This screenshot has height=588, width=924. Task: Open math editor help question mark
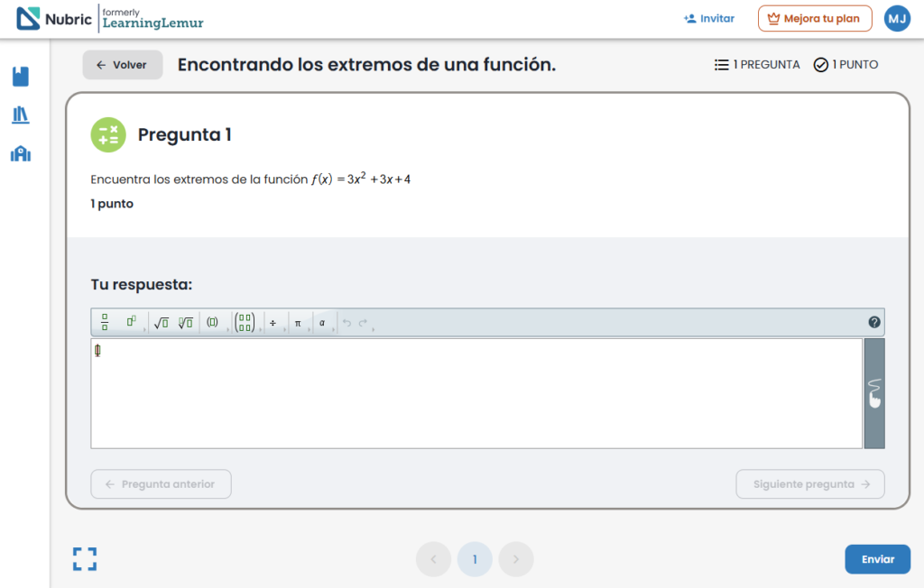coord(874,322)
